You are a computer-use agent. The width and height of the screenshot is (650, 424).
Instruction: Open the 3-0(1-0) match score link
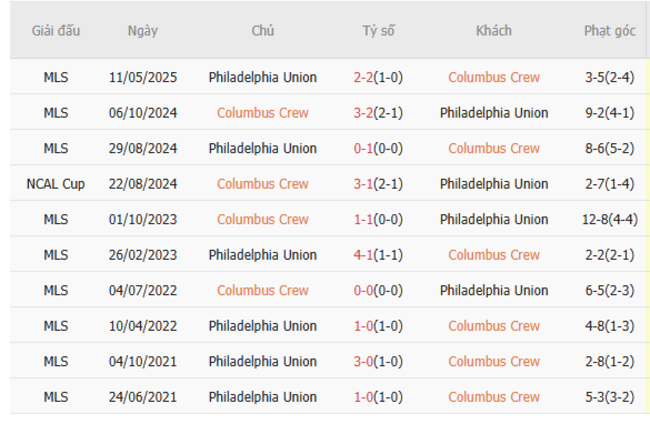coord(378,361)
